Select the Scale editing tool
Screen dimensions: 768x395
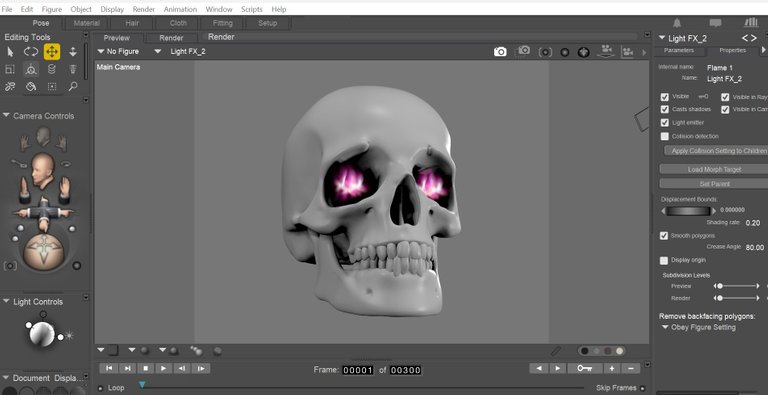10,70
